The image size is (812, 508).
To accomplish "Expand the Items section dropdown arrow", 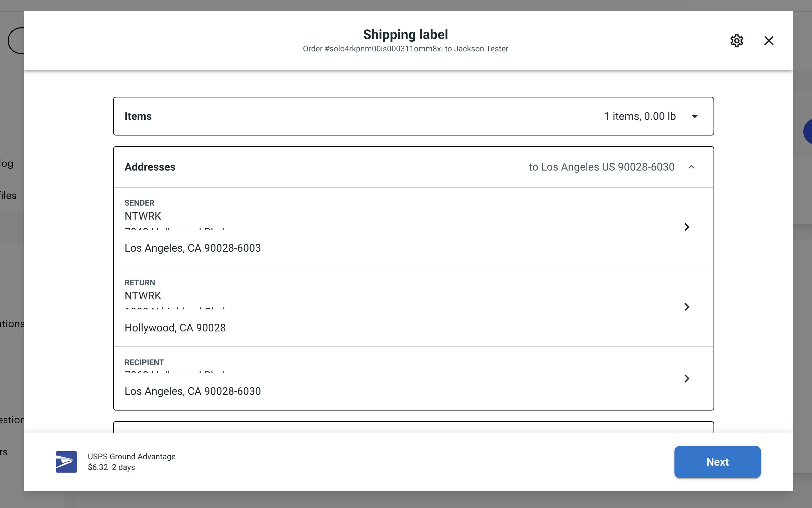I will click(x=695, y=116).
